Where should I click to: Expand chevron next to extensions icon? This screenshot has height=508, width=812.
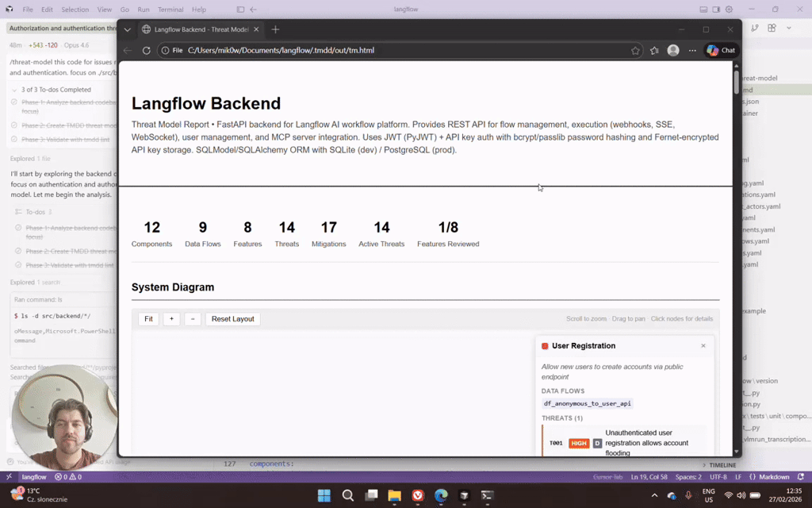click(789, 28)
